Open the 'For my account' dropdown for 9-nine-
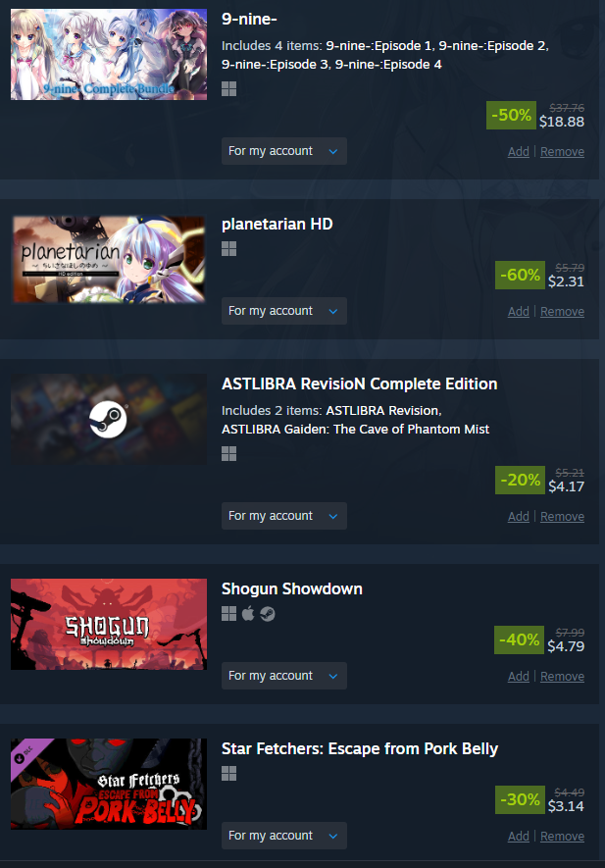The image size is (605, 868). (284, 151)
